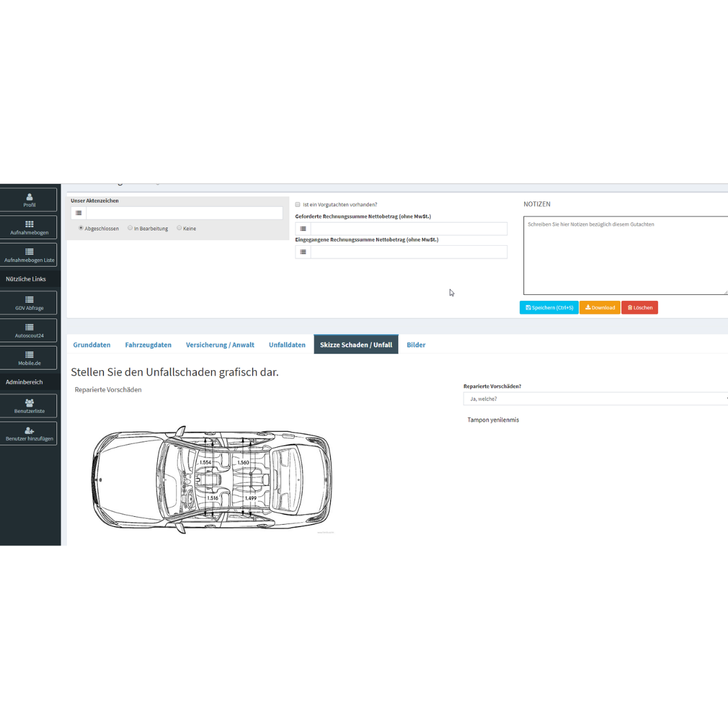Click the Speichern (Ctrl+S) button

click(549, 308)
